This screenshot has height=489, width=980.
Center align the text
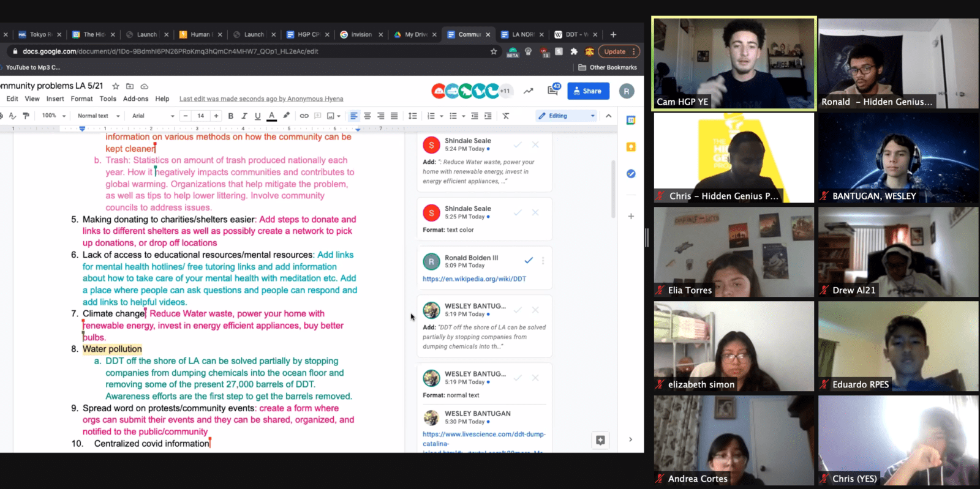pos(367,116)
